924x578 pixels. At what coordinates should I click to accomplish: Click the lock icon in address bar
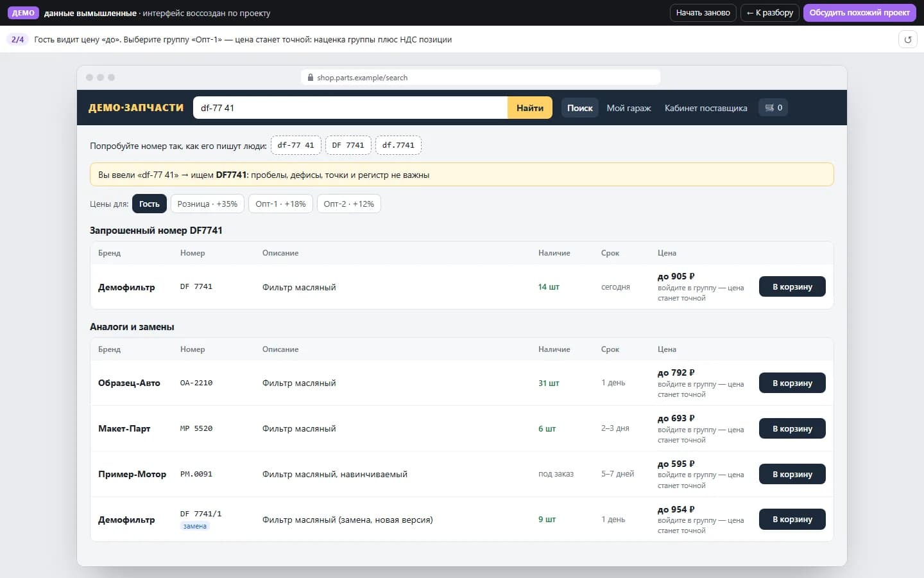[x=311, y=78]
